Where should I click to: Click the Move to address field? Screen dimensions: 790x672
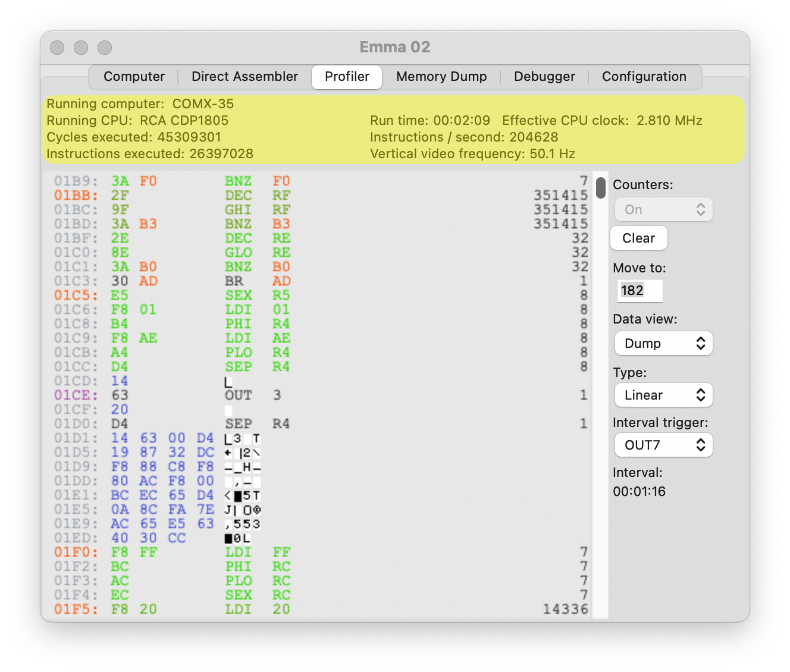point(639,291)
